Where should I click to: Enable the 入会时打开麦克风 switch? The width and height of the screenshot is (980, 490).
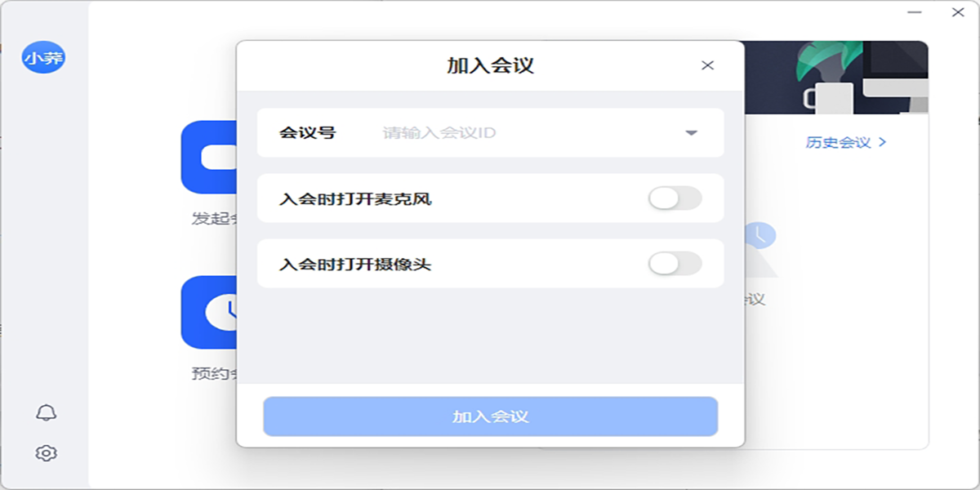click(x=675, y=198)
